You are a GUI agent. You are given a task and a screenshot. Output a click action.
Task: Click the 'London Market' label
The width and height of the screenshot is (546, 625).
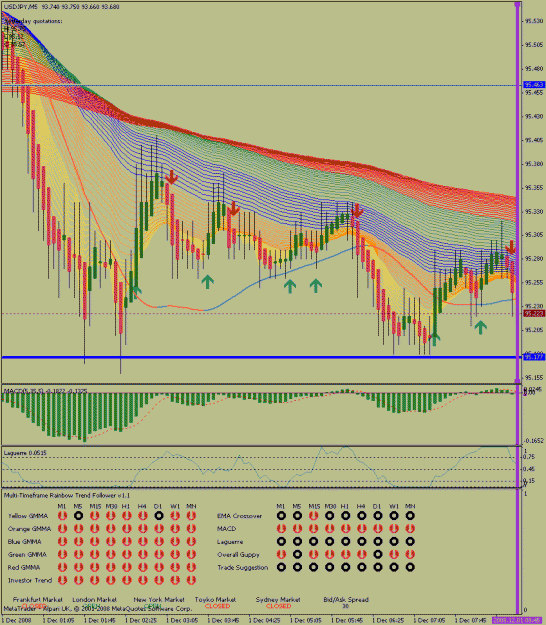coord(94,599)
